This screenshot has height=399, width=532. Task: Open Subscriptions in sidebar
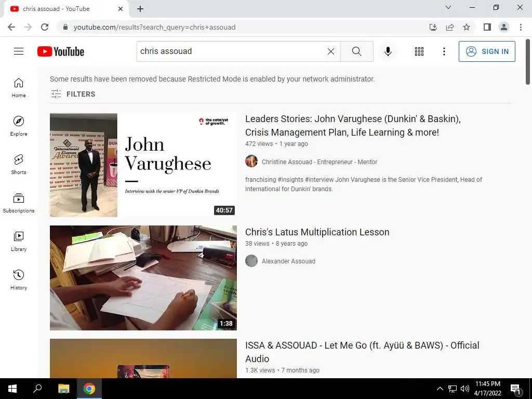coord(19,203)
